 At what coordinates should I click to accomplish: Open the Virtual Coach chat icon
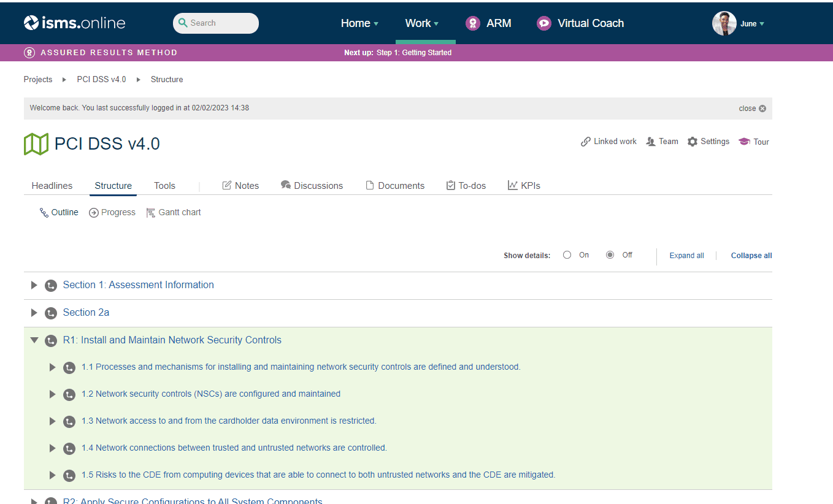click(543, 23)
